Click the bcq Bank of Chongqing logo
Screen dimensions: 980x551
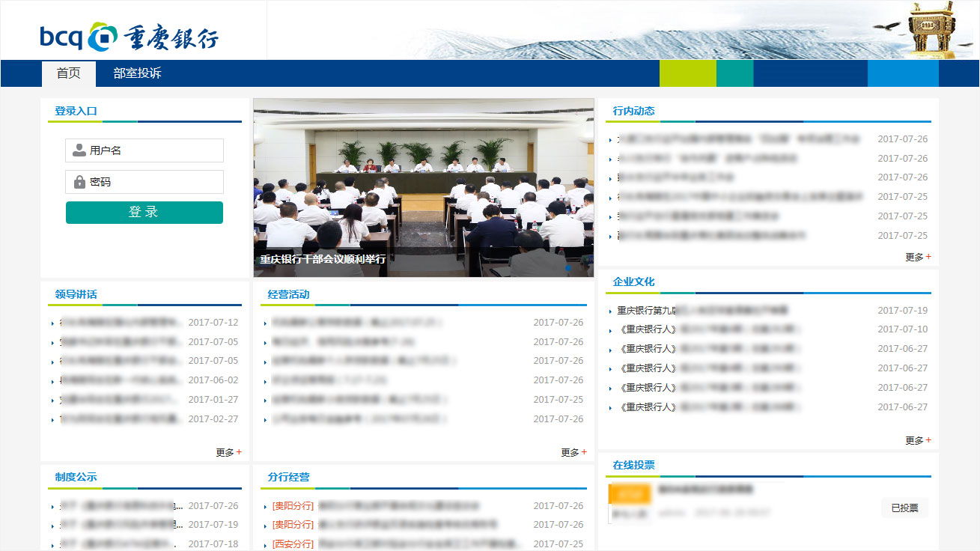coord(129,37)
